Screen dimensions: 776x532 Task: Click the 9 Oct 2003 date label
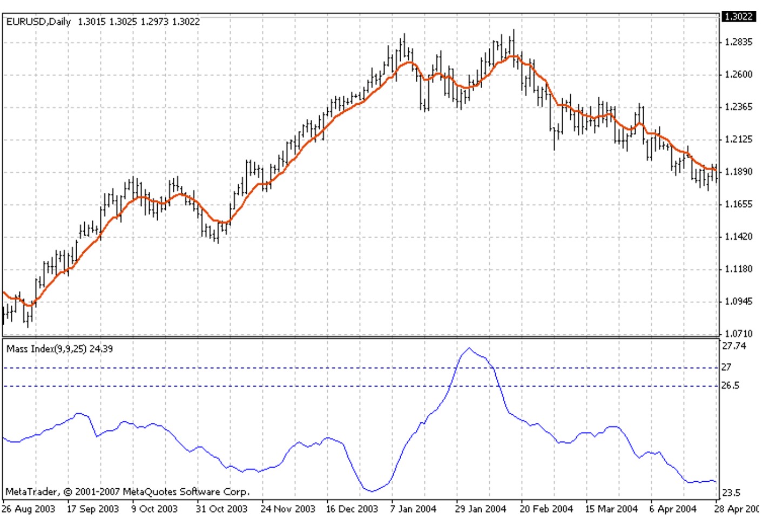pyautogui.click(x=154, y=509)
